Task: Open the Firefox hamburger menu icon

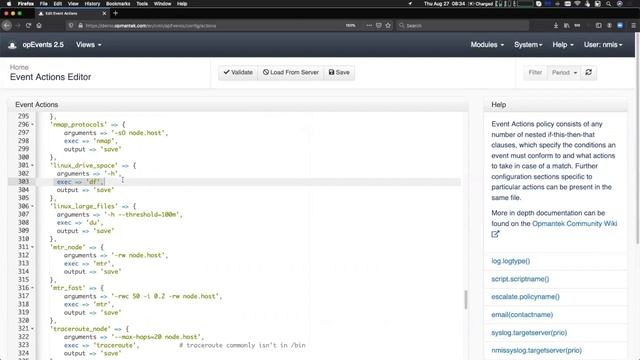Action: [633, 25]
